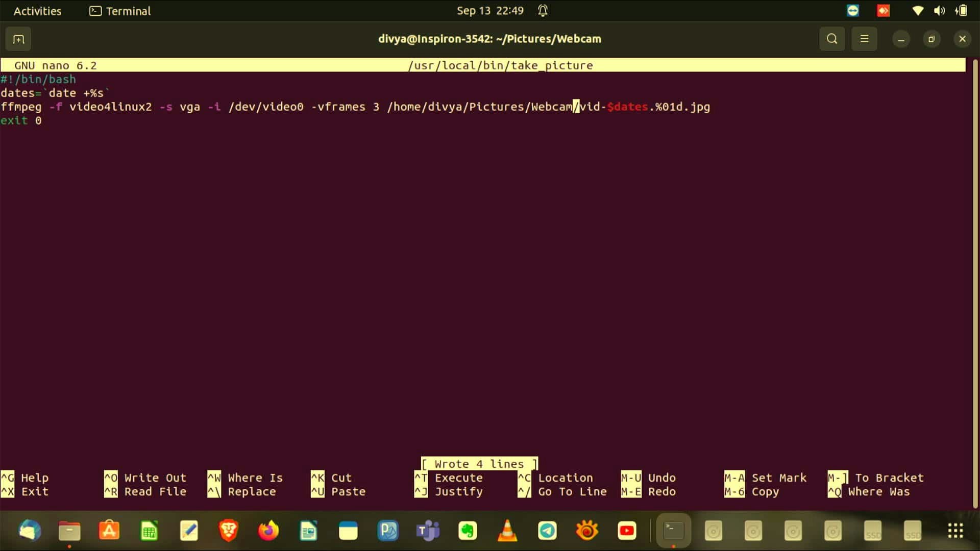Select Execute command in nano
This screenshot has height=551, width=980.
coord(458,478)
